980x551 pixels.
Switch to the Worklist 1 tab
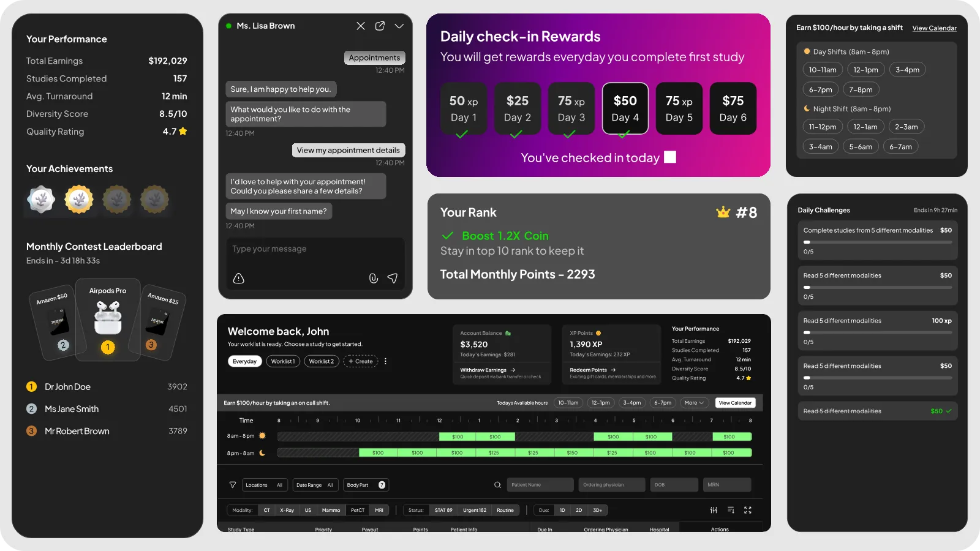[x=283, y=361]
